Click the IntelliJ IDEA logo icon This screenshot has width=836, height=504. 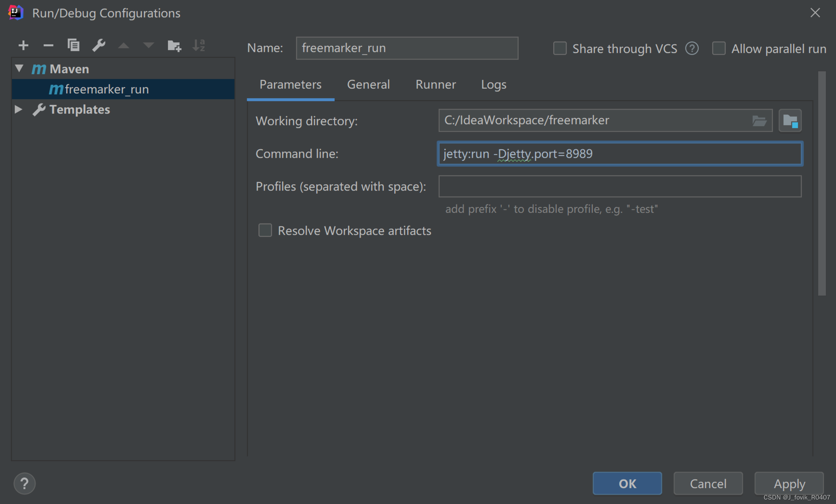[x=15, y=13]
